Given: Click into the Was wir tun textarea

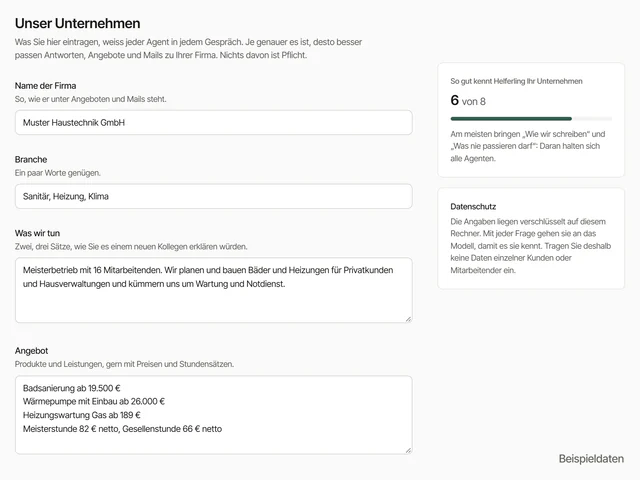Looking at the screenshot, I should click(213, 290).
